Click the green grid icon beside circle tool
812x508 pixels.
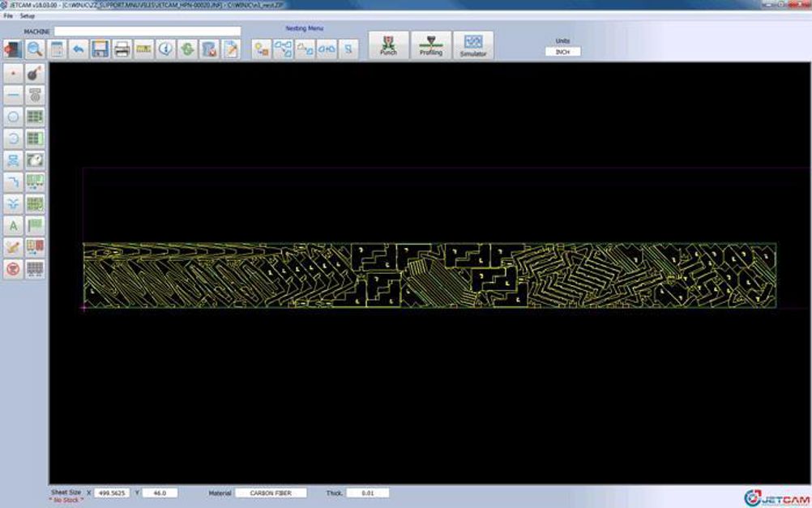[35, 117]
